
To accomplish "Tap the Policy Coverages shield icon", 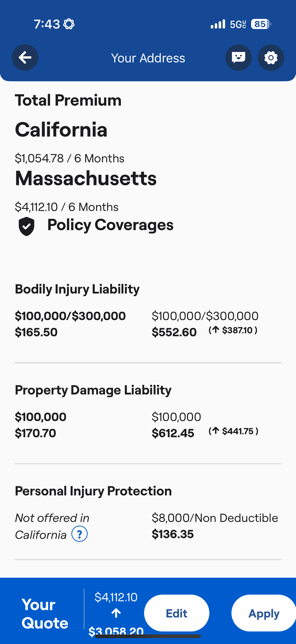I will (27, 226).
